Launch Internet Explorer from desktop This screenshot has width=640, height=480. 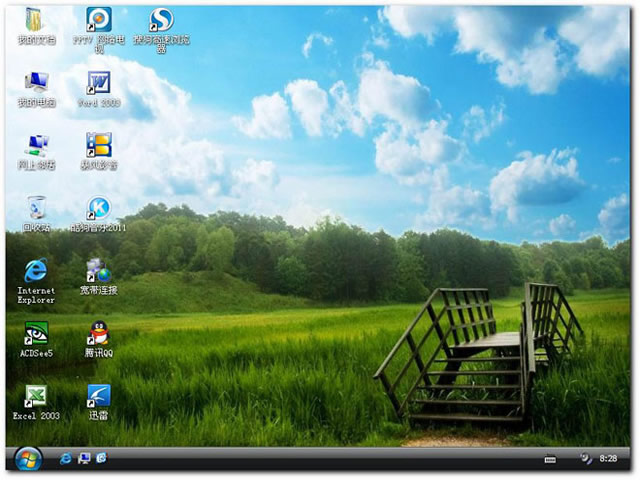(36, 271)
